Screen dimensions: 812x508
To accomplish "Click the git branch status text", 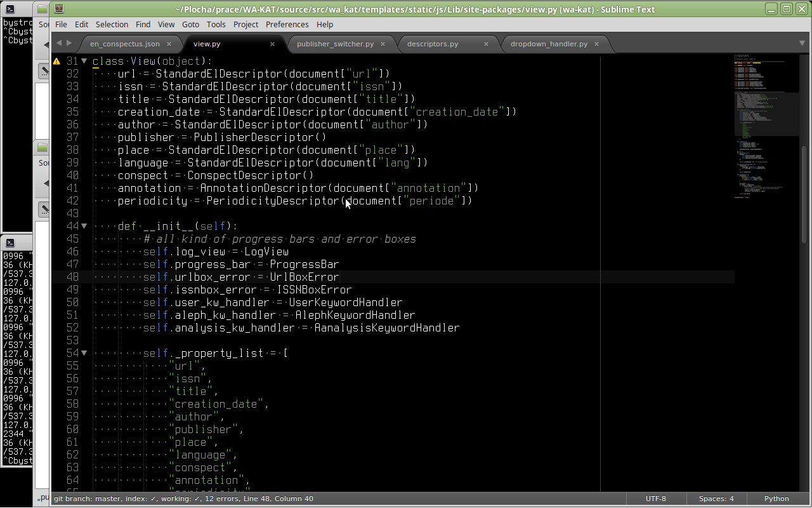I will tap(183, 498).
